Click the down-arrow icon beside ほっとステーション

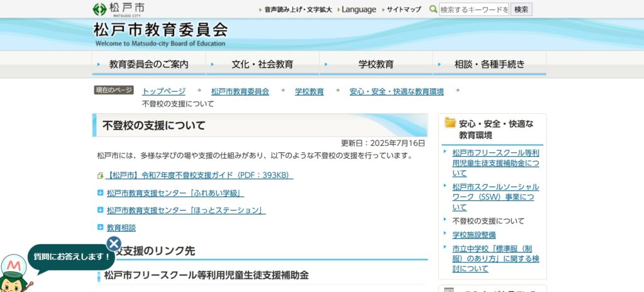point(101,210)
